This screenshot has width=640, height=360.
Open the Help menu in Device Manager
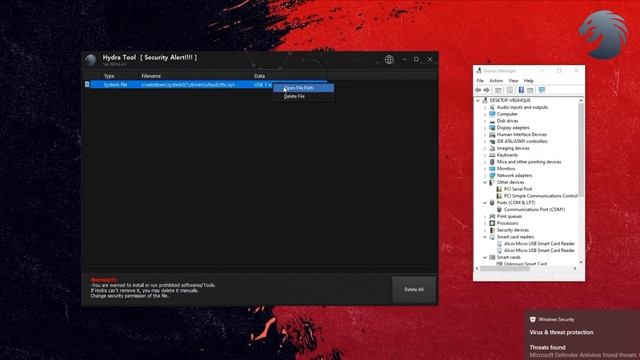tap(529, 80)
